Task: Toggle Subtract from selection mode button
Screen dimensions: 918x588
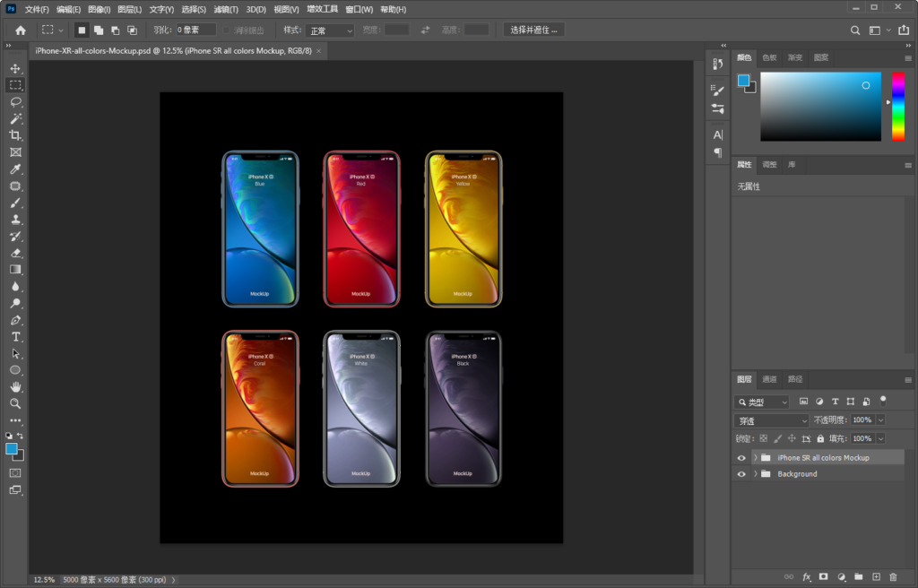Action: 116,30
